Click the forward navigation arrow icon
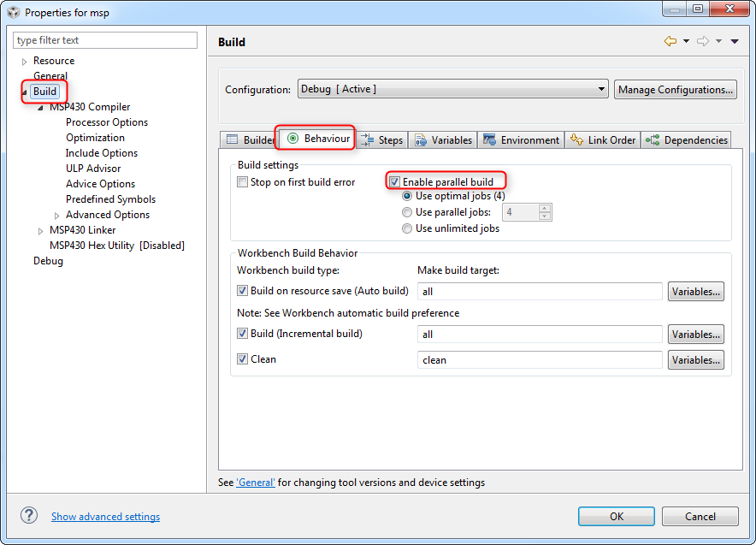This screenshot has height=545, width=756. [x=703, y=41]
